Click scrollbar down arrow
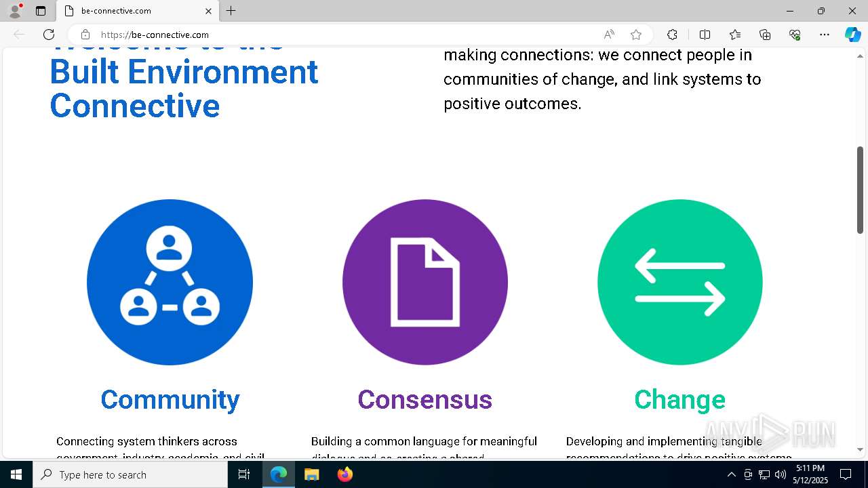 (860, 449)
